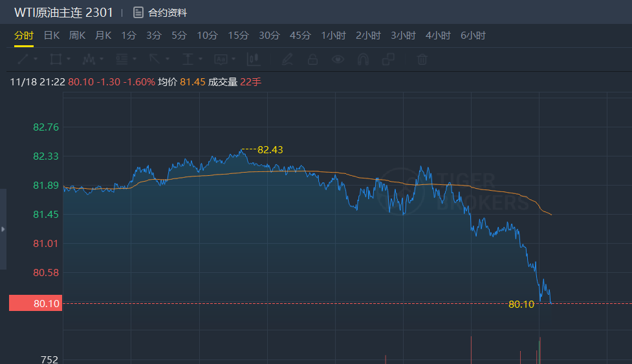Screen dimensions: 632x364
Task: Expand the left side panel arrow
Action: pos(3,229)
